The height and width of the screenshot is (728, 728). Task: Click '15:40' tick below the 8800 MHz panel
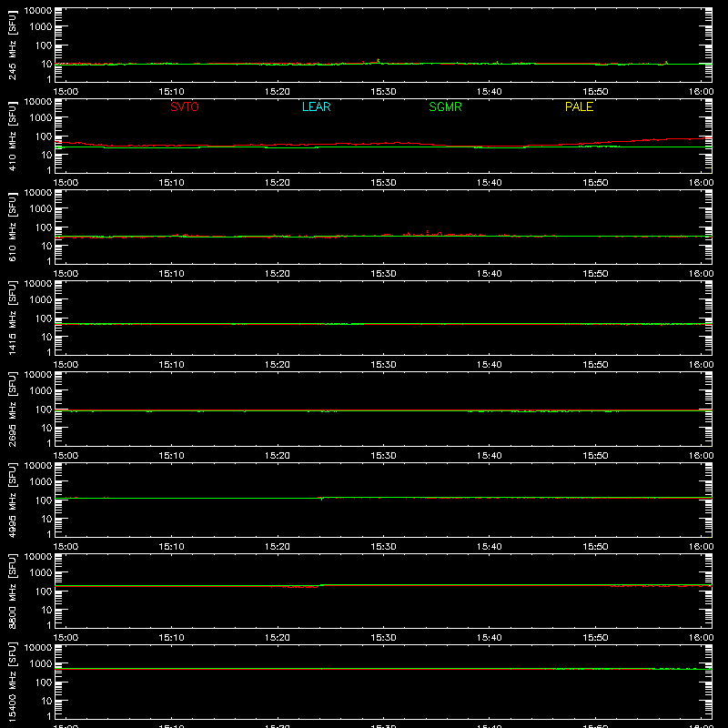tap(490, 638)
